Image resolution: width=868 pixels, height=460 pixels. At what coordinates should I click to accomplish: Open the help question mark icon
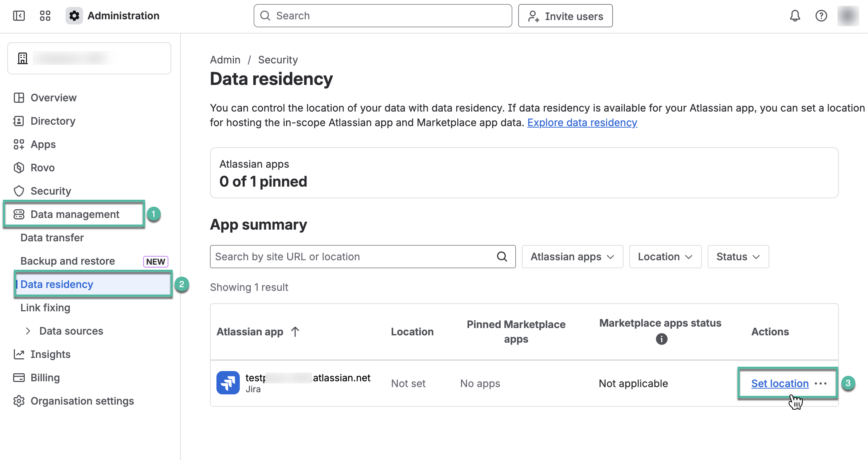point(821,16)
